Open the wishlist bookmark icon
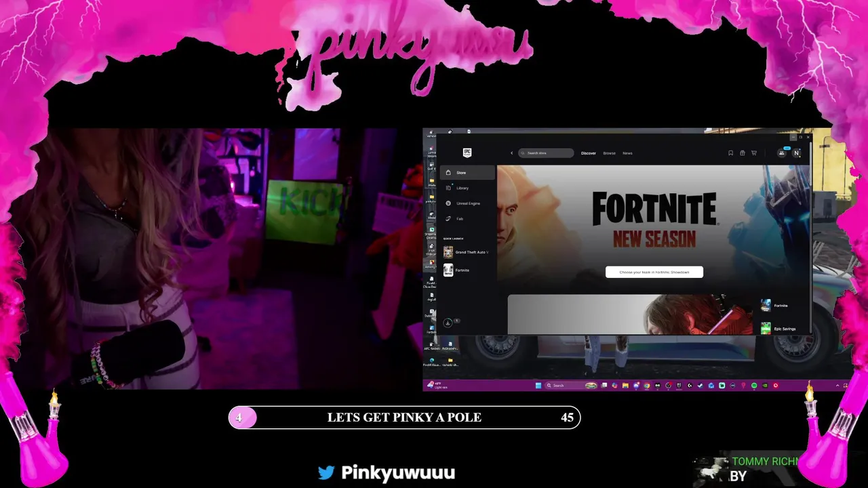This screenshot has width=868, height=488. [x=730, y=153]
